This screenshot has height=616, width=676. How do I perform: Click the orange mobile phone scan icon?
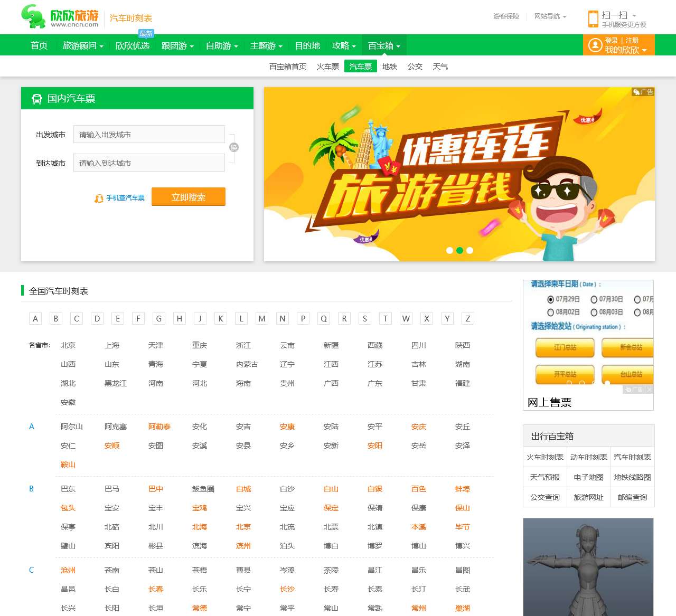(x=593, y=18)
